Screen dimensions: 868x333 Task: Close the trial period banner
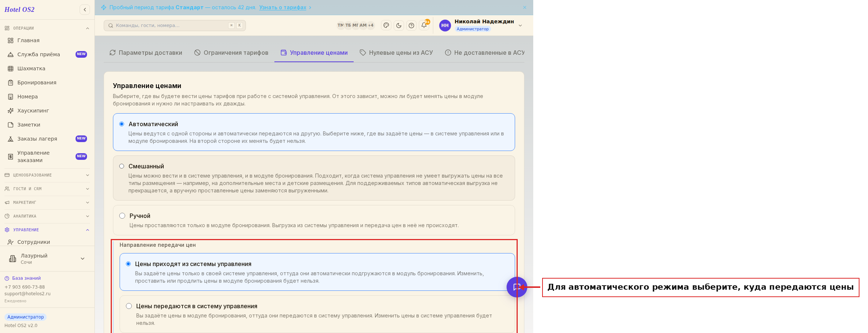click(525, 7)
